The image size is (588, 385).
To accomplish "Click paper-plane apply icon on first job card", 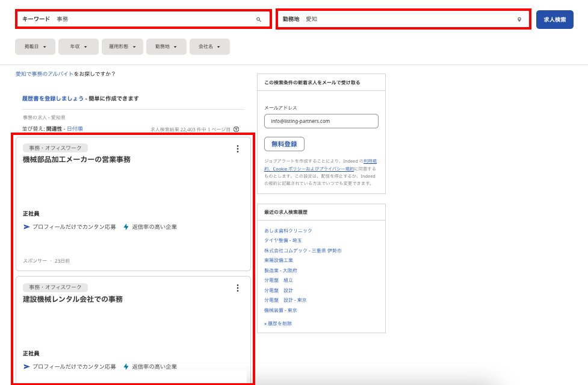I will point(26,227).
